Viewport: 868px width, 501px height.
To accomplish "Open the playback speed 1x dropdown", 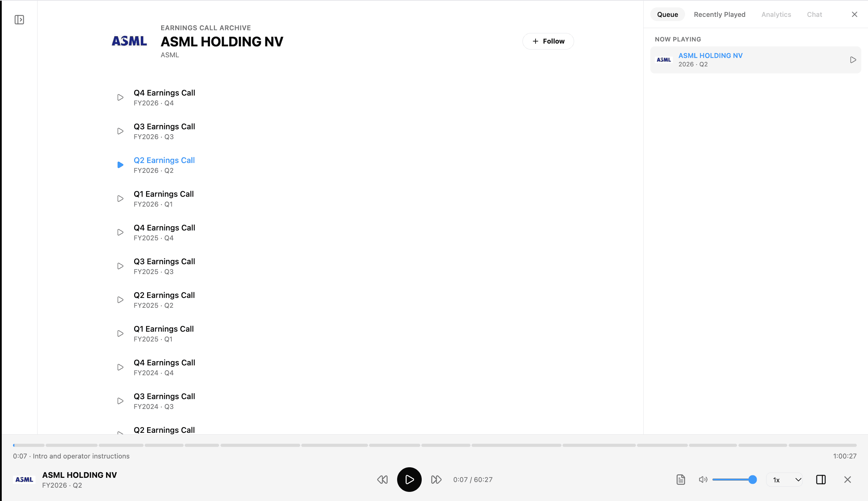I will click(785, 480).
